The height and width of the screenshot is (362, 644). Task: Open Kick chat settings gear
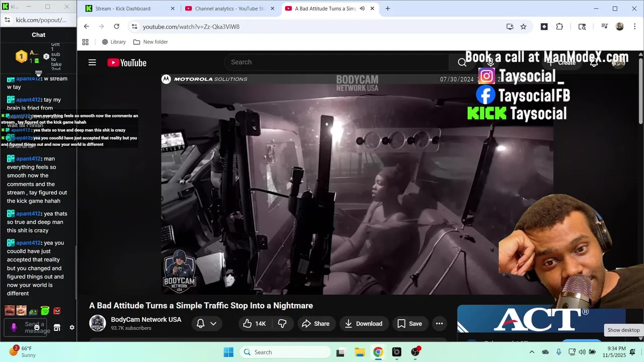click(x=72, y=327)
